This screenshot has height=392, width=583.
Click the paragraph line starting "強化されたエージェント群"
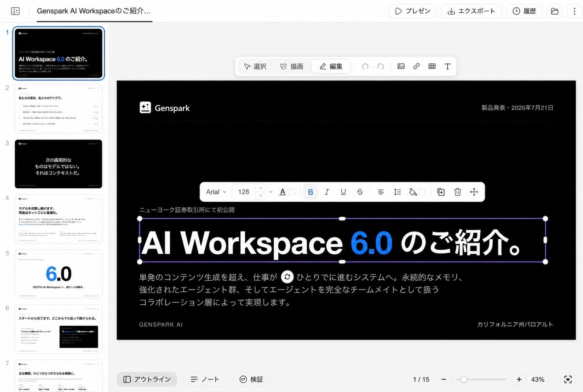click(x=289, y=290)
